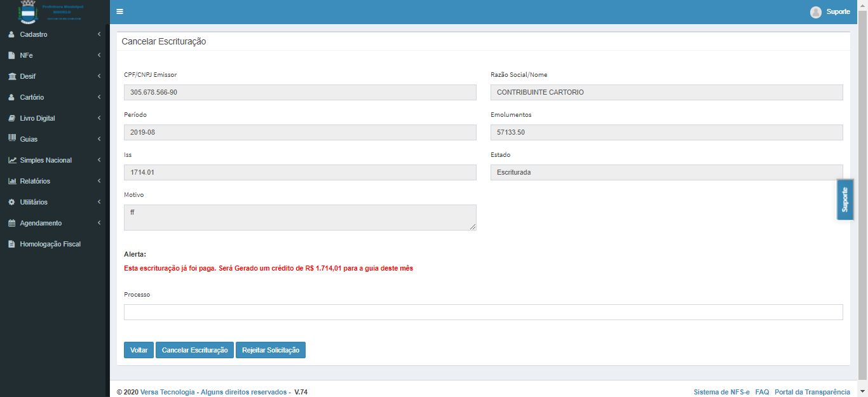The image size is (868, 397).
Task: Click the Desif bank building icon
Action: [x=12, y=77]
